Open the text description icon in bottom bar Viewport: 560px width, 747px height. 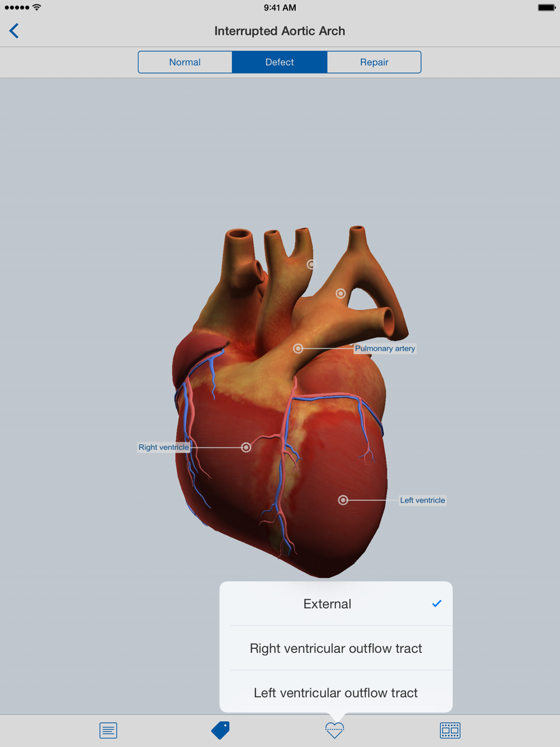[108, 730]
